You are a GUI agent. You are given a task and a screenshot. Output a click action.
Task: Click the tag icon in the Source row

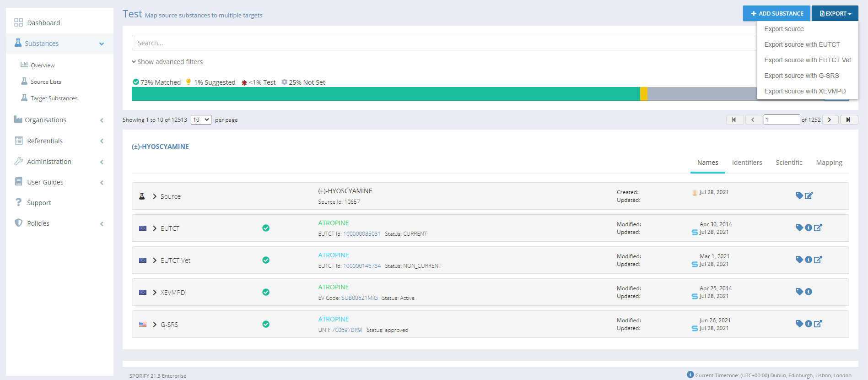coord(799,195)
